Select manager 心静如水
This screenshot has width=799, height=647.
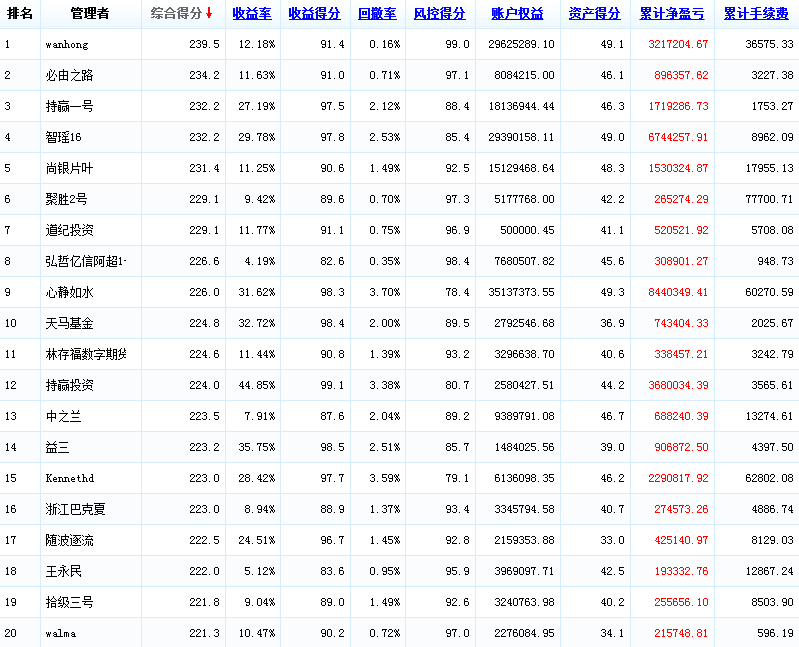(69, 292)
